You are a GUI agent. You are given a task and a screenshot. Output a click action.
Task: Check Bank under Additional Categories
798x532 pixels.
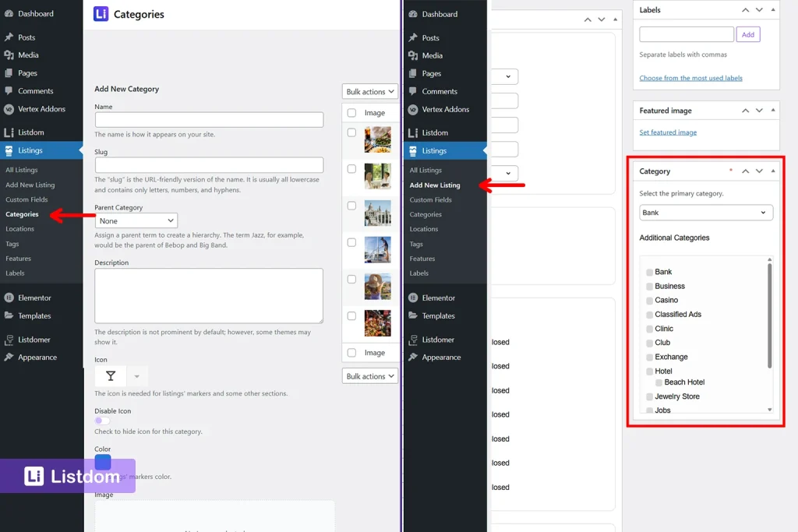pos(649,271)
